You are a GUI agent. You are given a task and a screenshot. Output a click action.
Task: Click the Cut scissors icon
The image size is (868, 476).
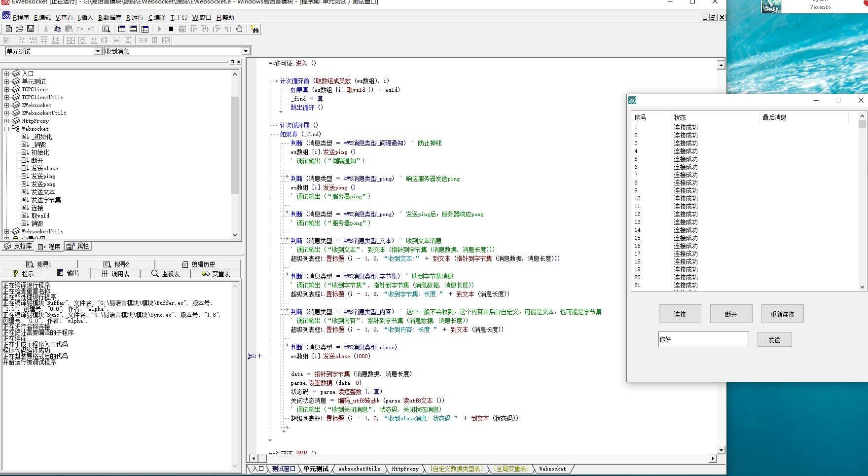pyautogui.click(x=46, y=29)
